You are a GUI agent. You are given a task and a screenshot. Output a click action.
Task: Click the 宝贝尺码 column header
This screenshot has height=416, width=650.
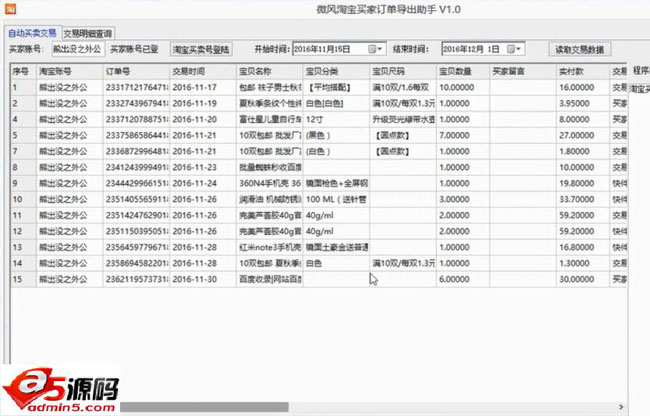tap(403, 71)
